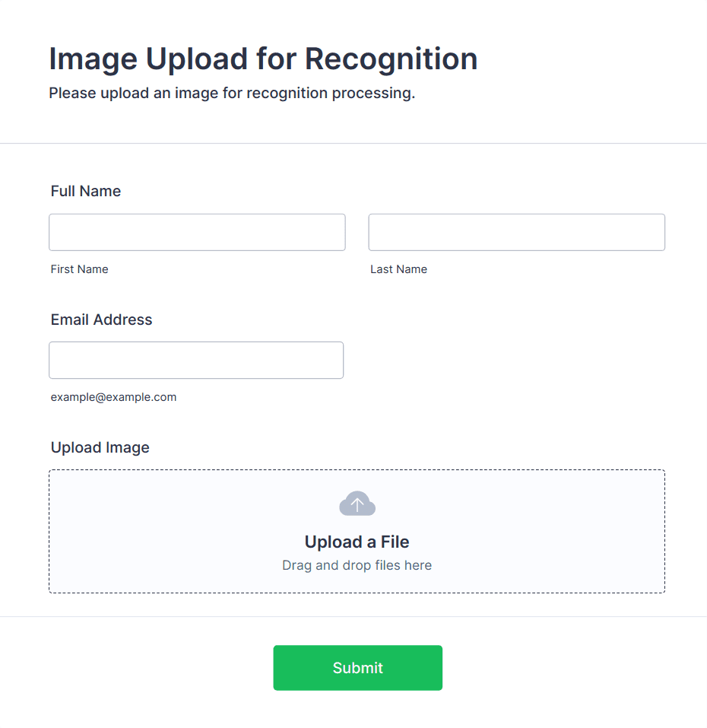
Task: Click the example@example.com hint text
Action: point(113,397)
